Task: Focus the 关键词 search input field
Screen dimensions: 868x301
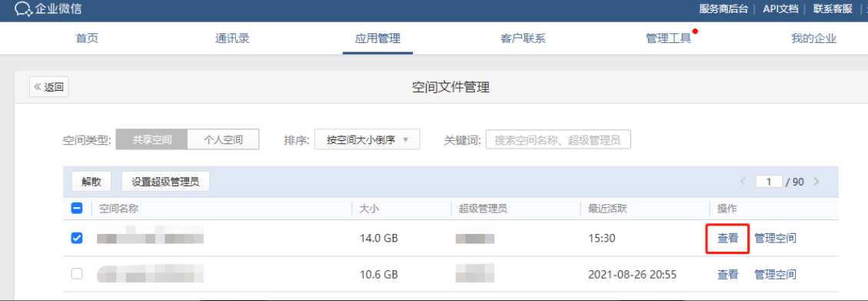Action: coord(558,139)
